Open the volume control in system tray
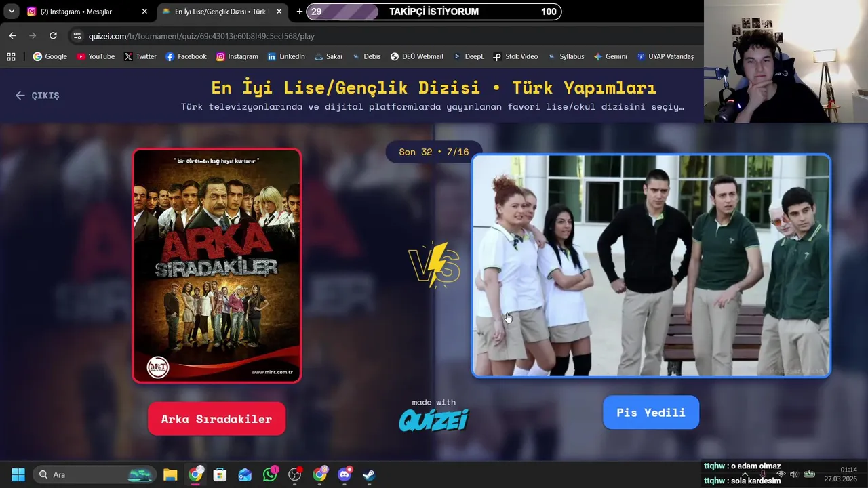This screenshot has height=488, width=868. coord(794,474)
